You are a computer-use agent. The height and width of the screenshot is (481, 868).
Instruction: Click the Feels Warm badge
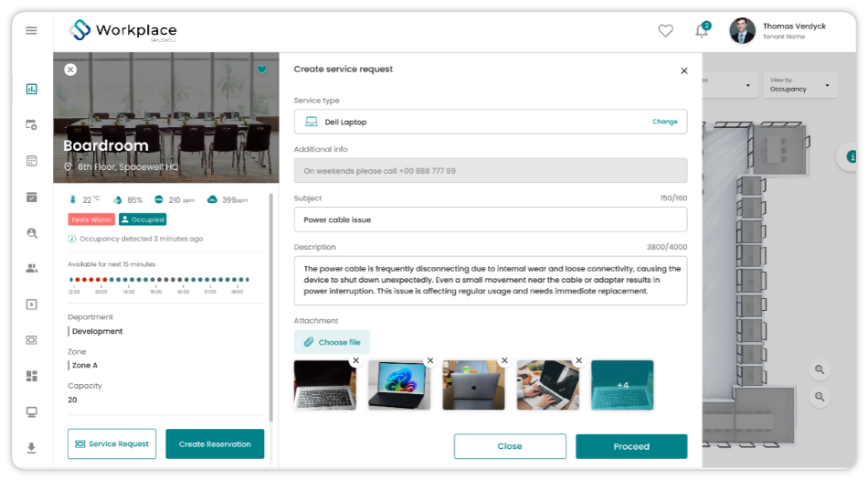(91, 219)
